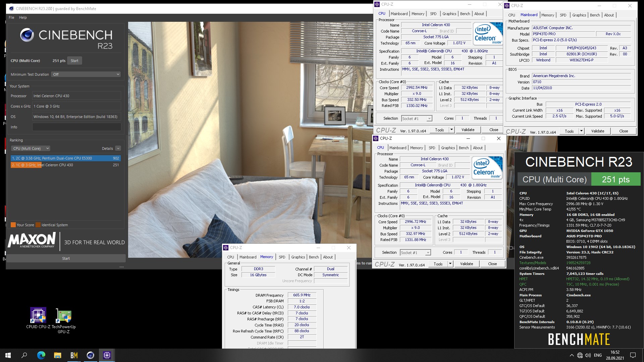This screenshot has width=644, height=362.
Task: Click Close button in Mainboard CPU-Z window
Action: pos(624,131)
